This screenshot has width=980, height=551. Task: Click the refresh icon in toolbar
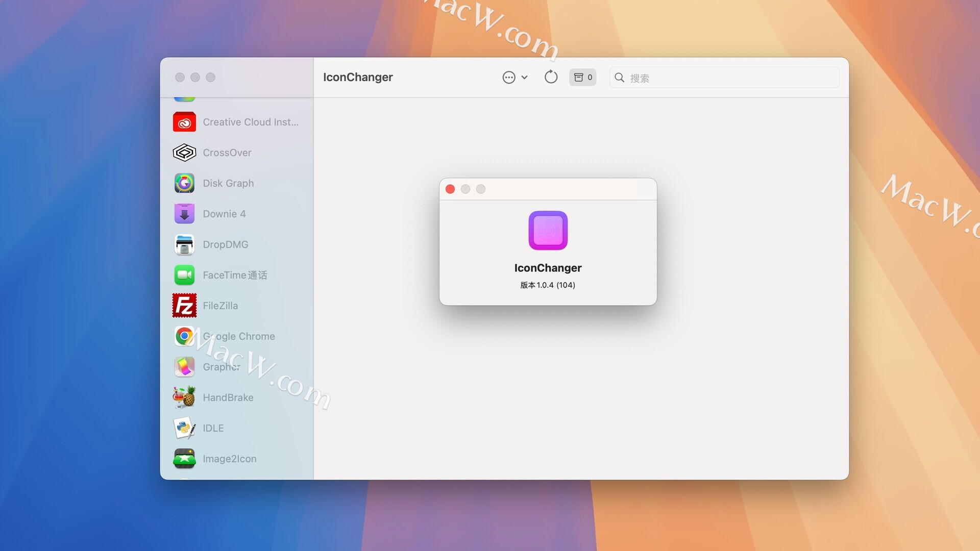pyautogui.click(x=551, y=77)
